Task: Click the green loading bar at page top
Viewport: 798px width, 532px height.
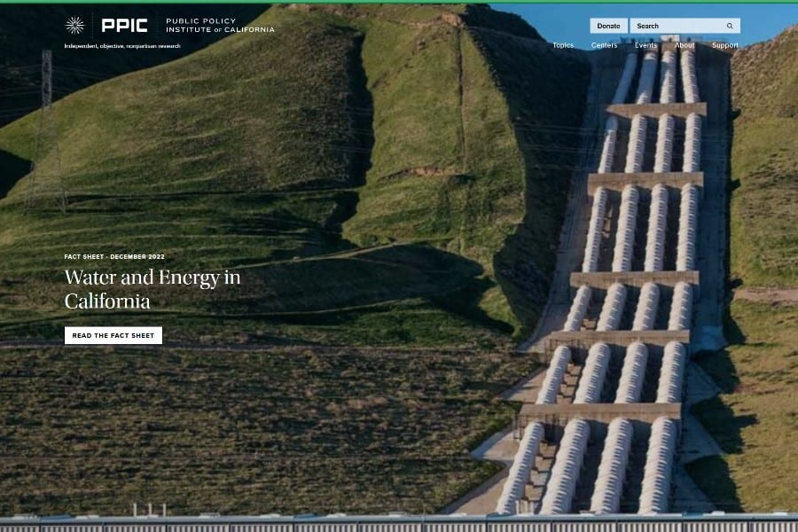Action: click(x=399, y=2)
